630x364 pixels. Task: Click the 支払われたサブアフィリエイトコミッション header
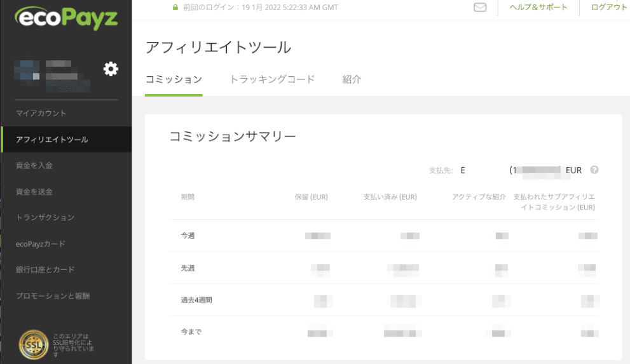coord(554,202)
